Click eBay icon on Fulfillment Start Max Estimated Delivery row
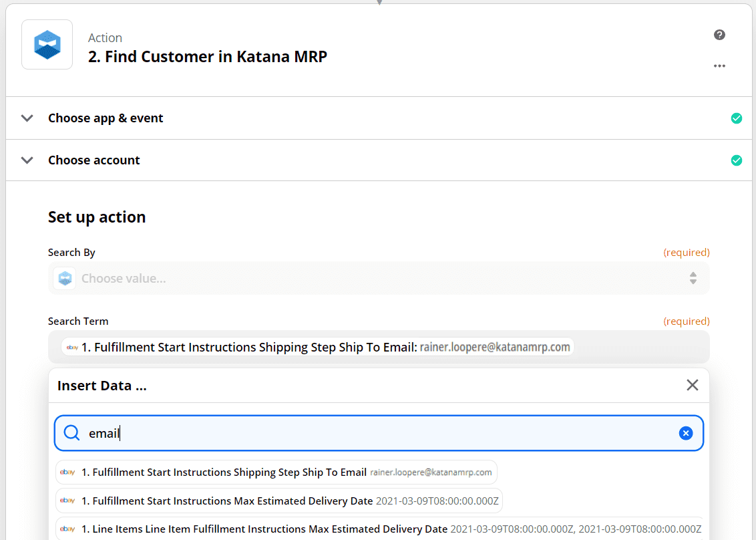This screenshot has width=756, height=540. point(67,501)
